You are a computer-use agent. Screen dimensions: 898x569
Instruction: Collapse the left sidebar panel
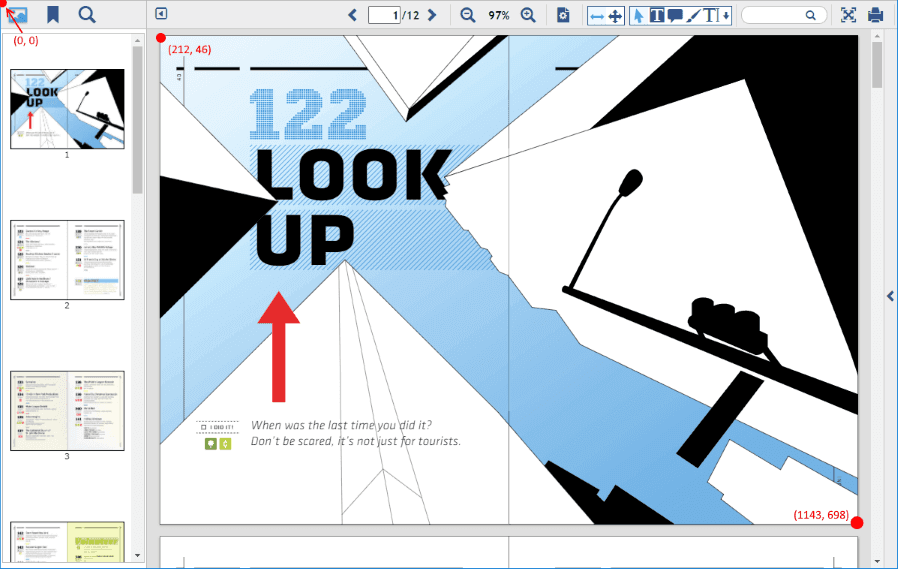161,15
